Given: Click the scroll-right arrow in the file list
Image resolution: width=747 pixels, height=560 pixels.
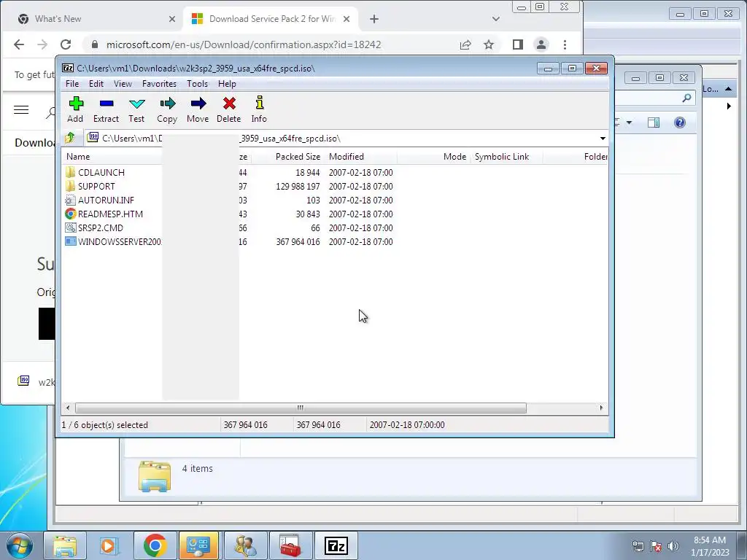Looking at the screenshot, I should pyautogui.click(x=601, y=408).
